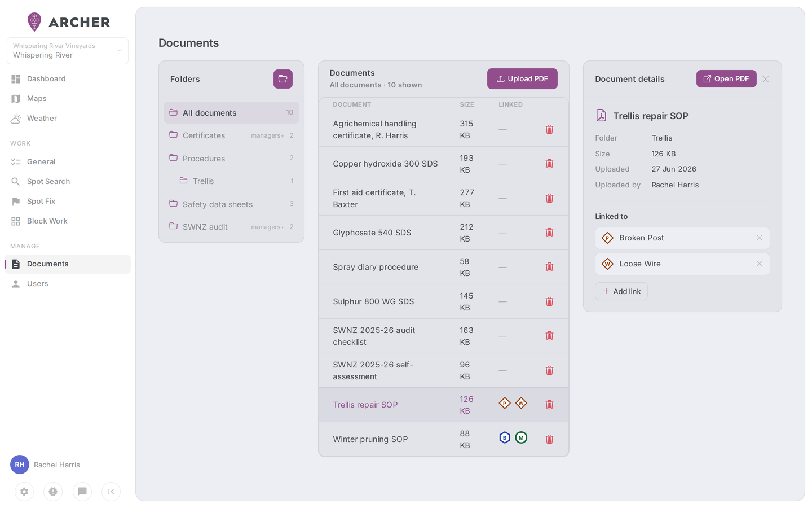This screenshot has height=508, width=812.
Task: Open the Certificates folder
Action: click(x=231, y=135)
